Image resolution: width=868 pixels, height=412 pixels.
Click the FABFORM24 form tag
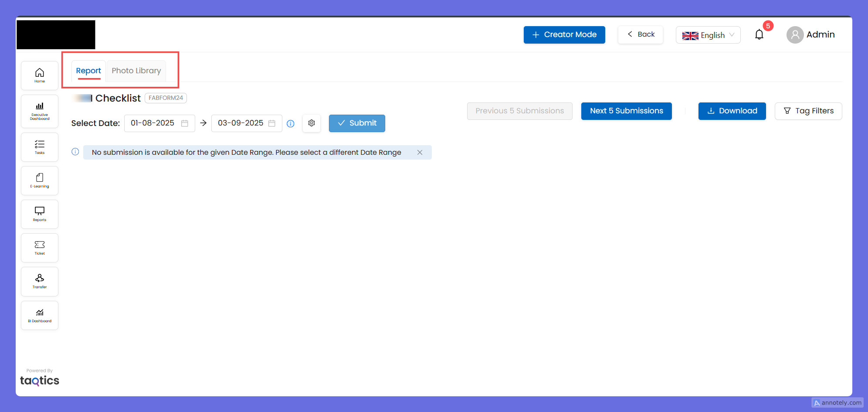166,98
